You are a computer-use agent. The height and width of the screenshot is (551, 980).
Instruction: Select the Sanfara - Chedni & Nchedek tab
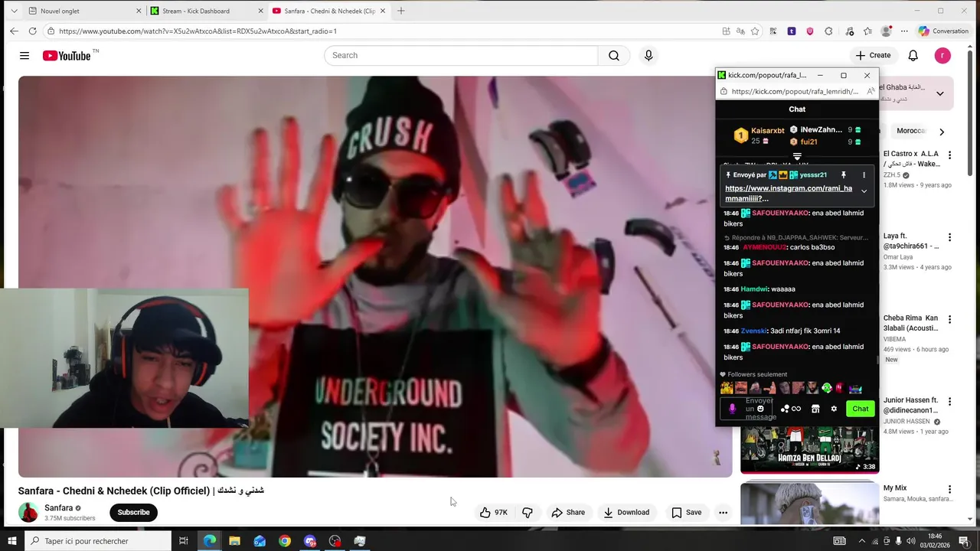(329, 11)
